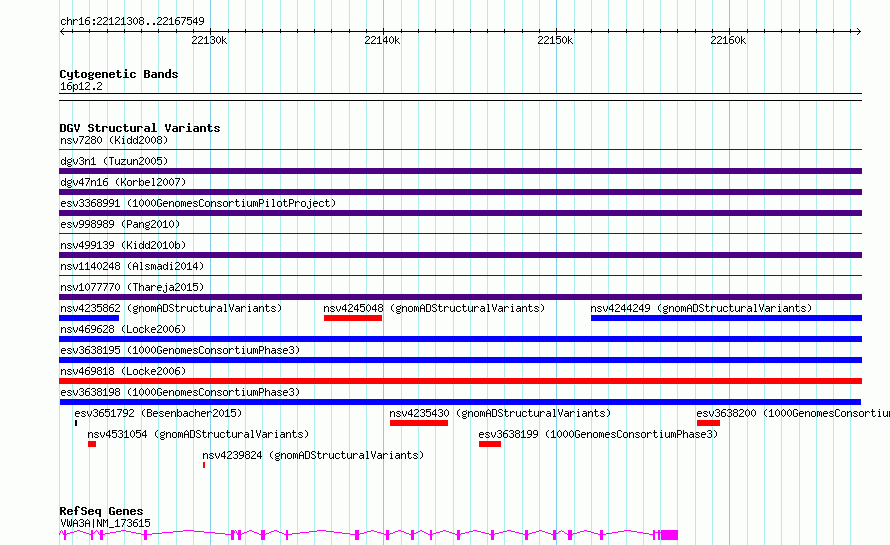Click the blue bar under nsv4235862

tap(89, 318)
